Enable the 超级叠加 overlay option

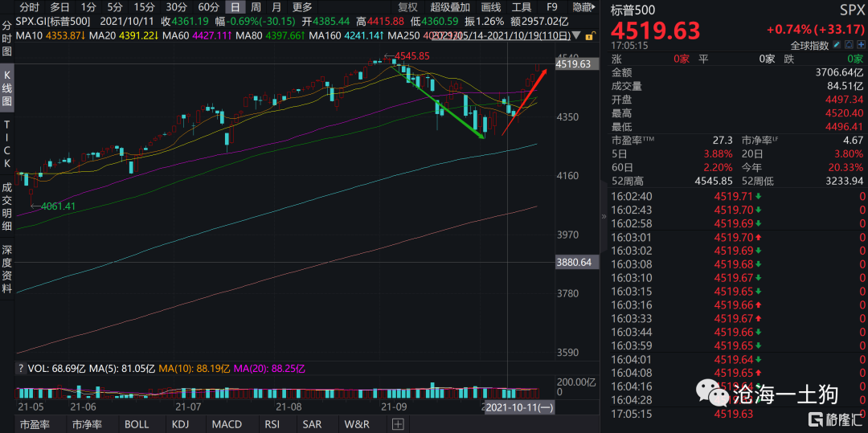pyautogui.click(x=449, y=7)
